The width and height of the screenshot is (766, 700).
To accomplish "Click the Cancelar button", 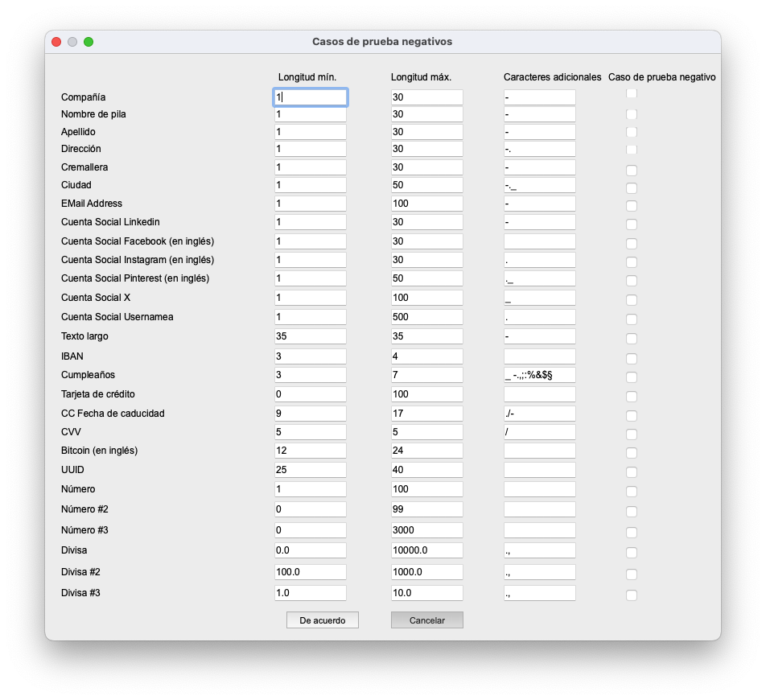I will pyautogui.click(x=426, y=620).
